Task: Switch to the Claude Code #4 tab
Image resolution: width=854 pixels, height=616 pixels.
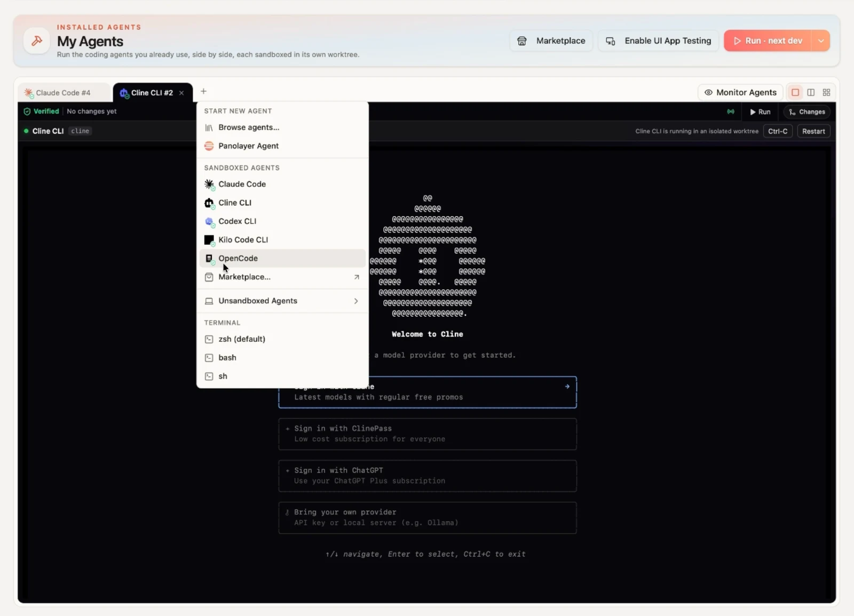Action: coord(64,93)
